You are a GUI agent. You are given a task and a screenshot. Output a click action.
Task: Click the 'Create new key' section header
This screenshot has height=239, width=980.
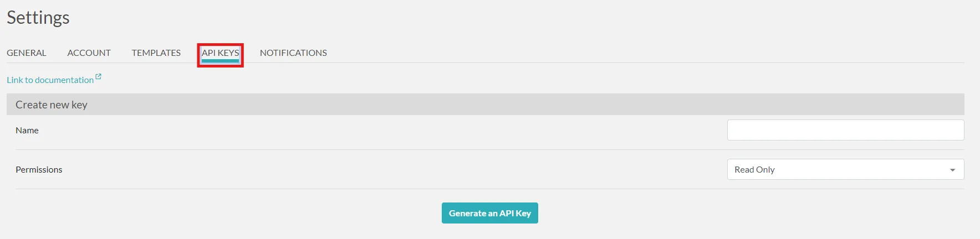[52, 105]
